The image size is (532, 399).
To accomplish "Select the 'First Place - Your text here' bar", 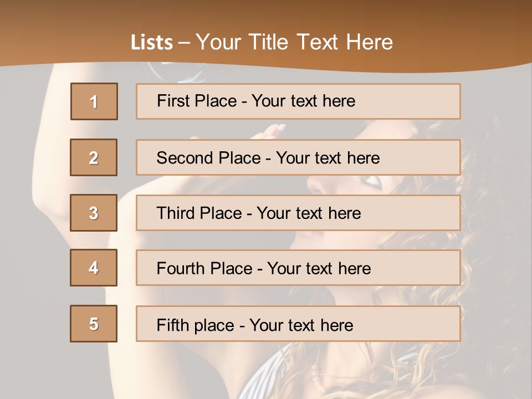I will click(x=298, y=101).
